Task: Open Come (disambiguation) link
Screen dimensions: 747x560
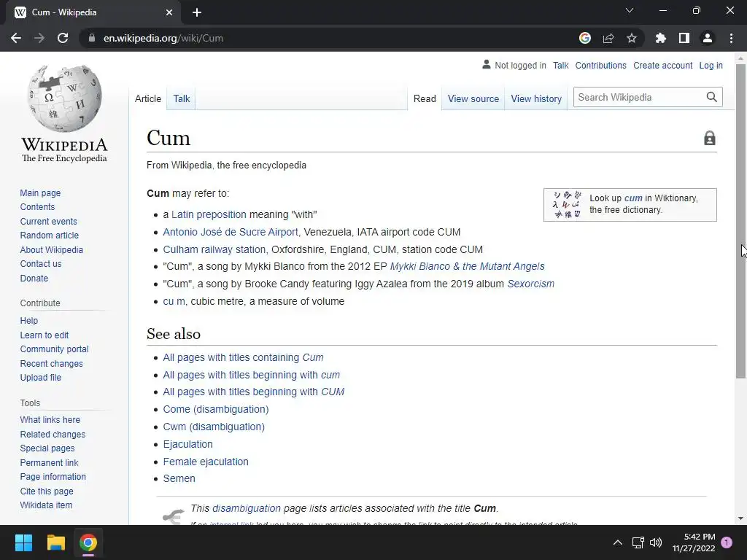Action: click(x=216, y=409)
